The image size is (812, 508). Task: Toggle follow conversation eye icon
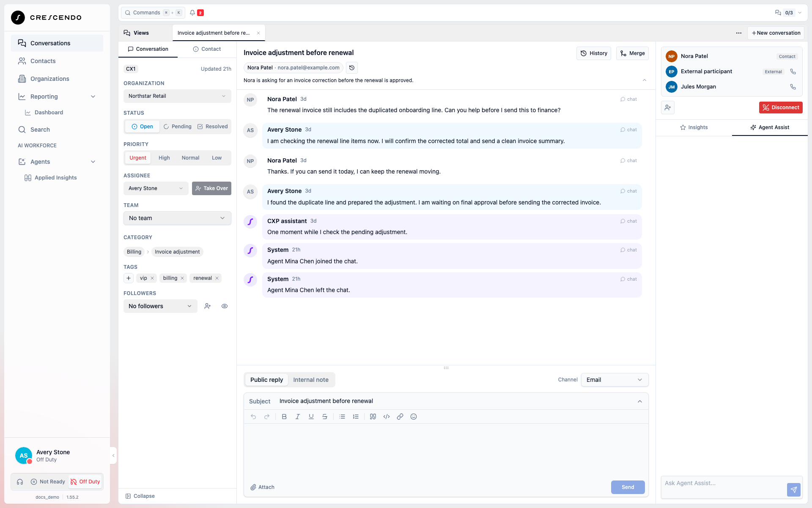225,306
